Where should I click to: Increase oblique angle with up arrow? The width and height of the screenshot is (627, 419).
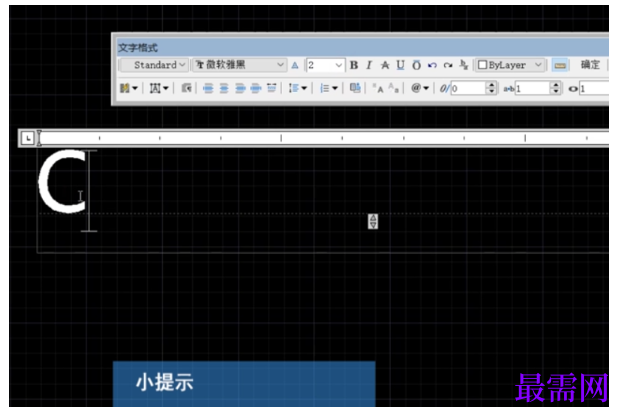[492, 85]
